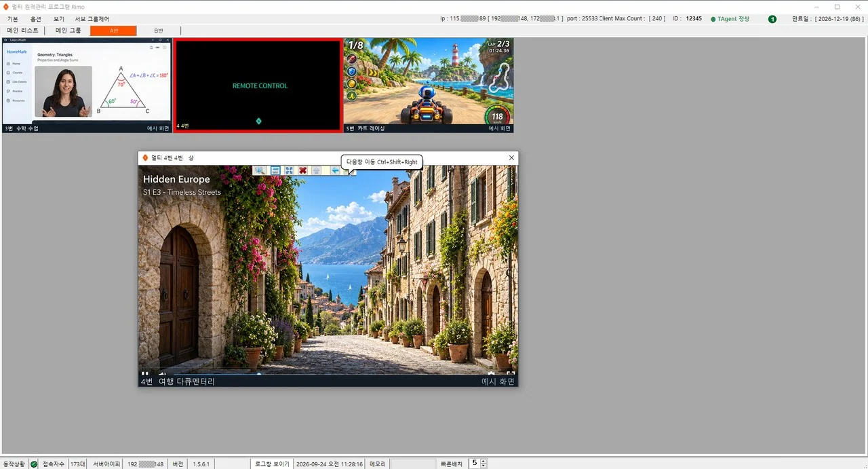Click the 만료일 expiry date text
The height and width of the screenshot is (469, 868).
[x=827, y=19]
